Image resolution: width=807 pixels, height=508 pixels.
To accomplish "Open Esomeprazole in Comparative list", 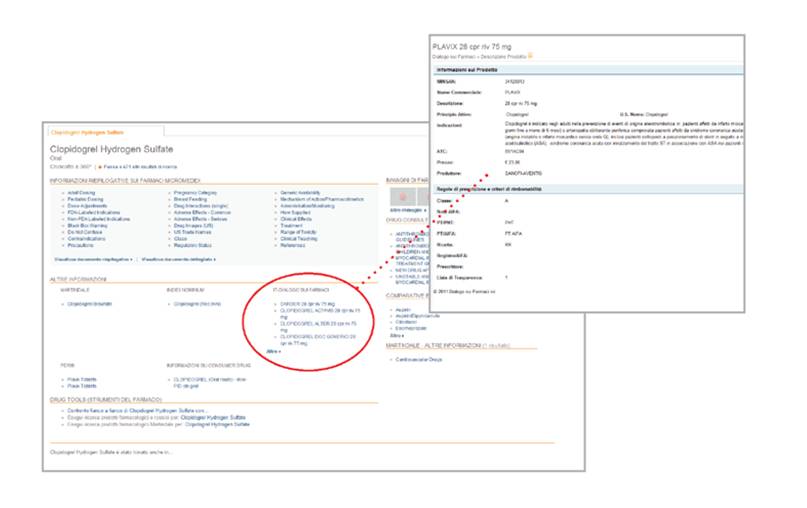I will 411,328.
